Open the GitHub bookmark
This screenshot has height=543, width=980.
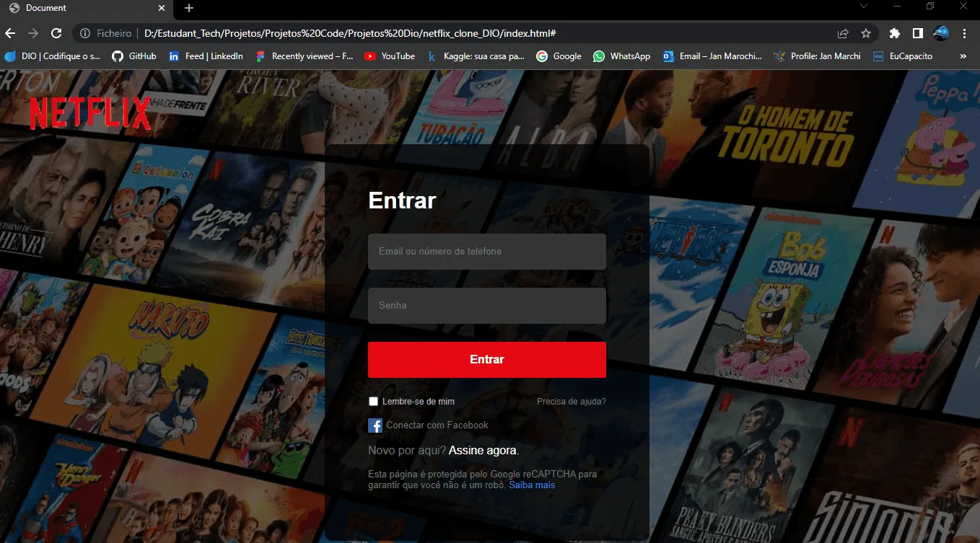click(134, 56)
